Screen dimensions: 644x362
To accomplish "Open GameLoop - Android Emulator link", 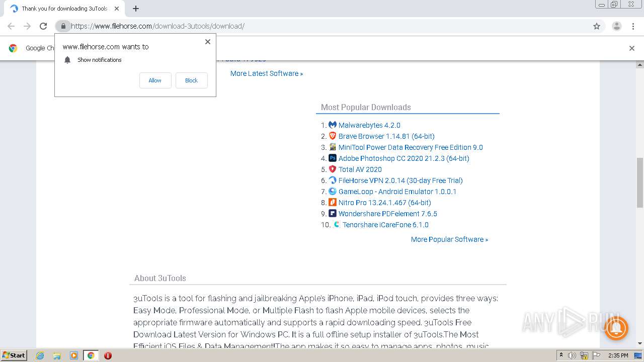I will [x=397, y=192].
